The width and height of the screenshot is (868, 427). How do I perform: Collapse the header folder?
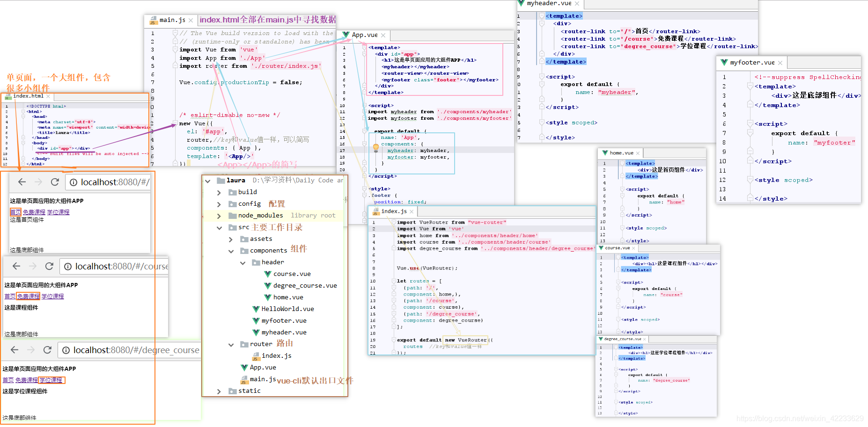[x=243, y=263]
